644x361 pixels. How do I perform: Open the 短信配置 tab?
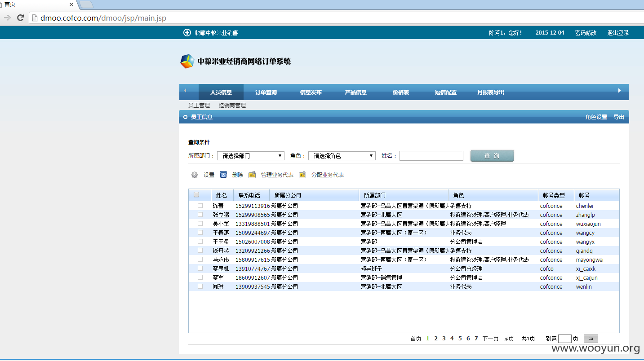(446, 92)
